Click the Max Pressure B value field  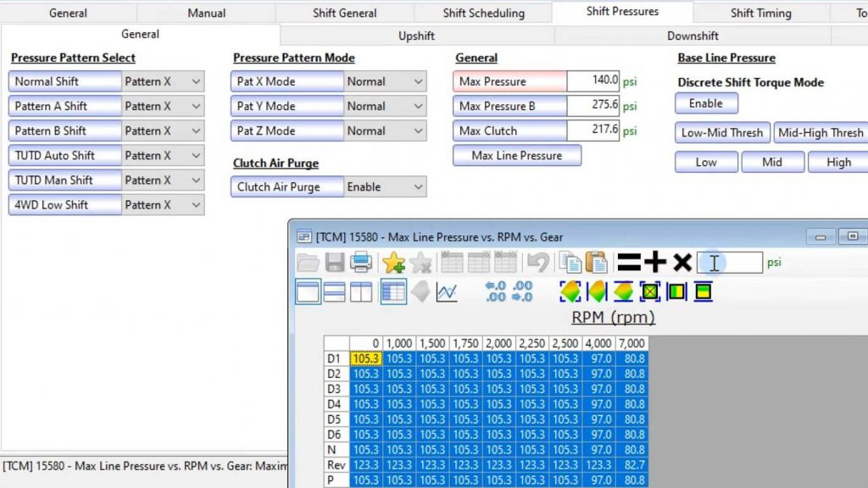click(x=593, y=106)
